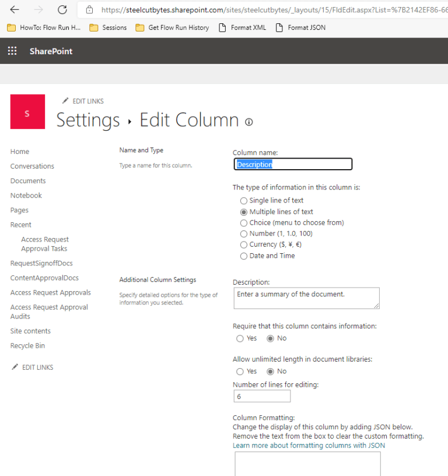Navigate to Site contents
The width and height of the screenshot is (448, 476).
pos(30,331)
